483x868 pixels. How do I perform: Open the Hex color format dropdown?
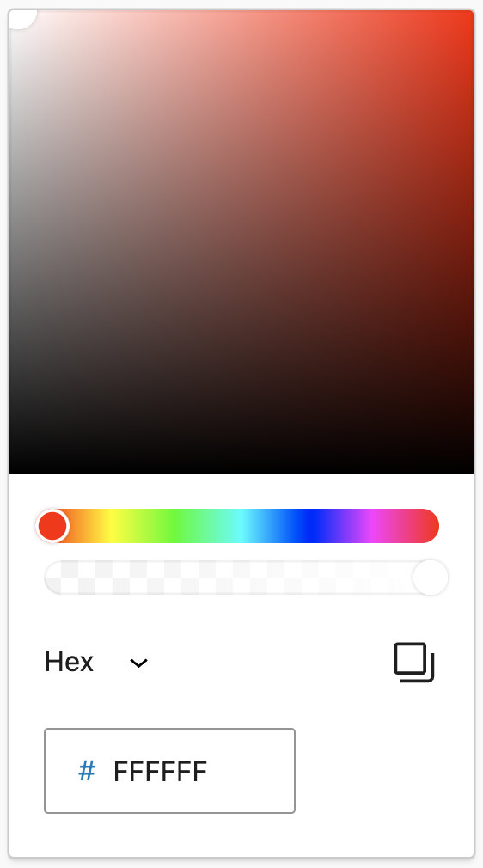[x=96, y=662]
